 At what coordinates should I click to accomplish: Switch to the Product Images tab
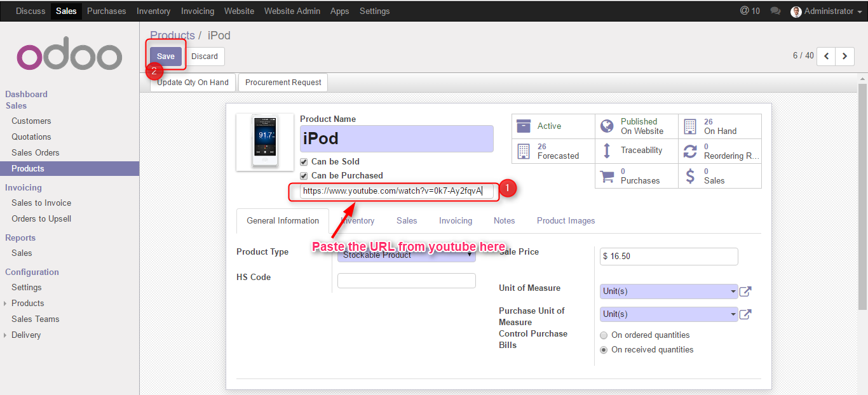coord(566,221)
